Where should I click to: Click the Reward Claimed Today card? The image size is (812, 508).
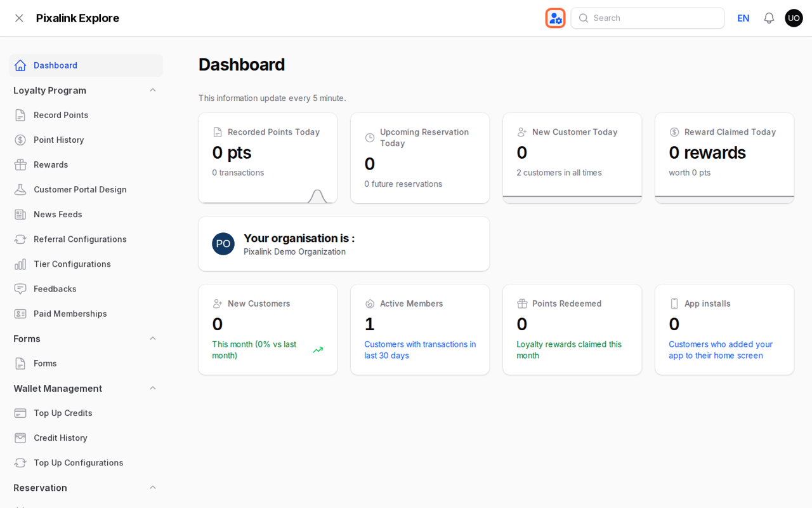tap(724, 158)
